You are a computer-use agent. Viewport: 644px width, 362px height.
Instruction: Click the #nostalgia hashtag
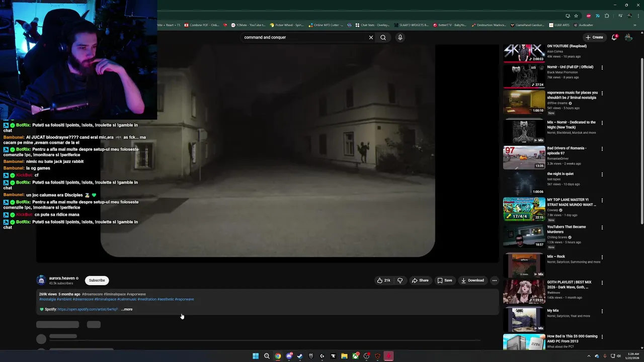tap(47, 299)
